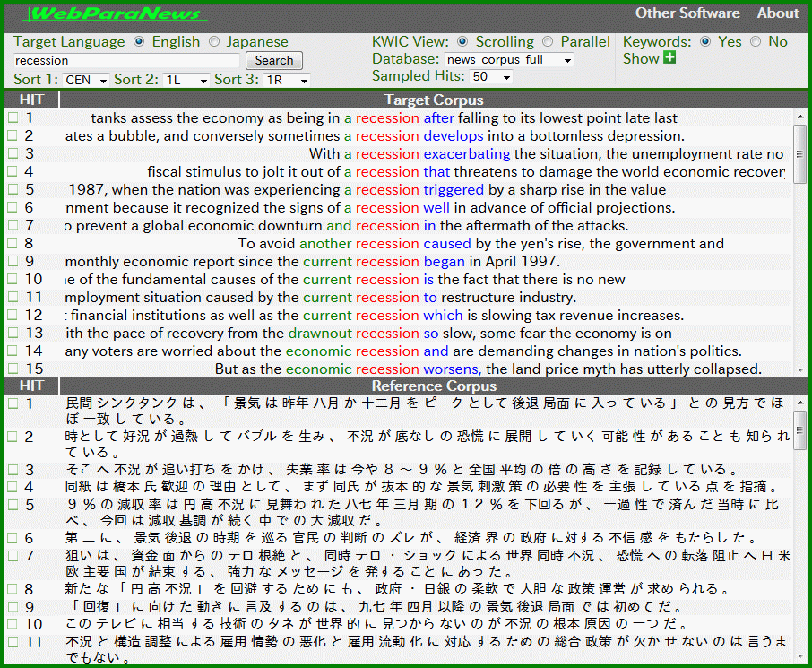Choose No for Keywords
812x668 pixels.
coord(756,41)
